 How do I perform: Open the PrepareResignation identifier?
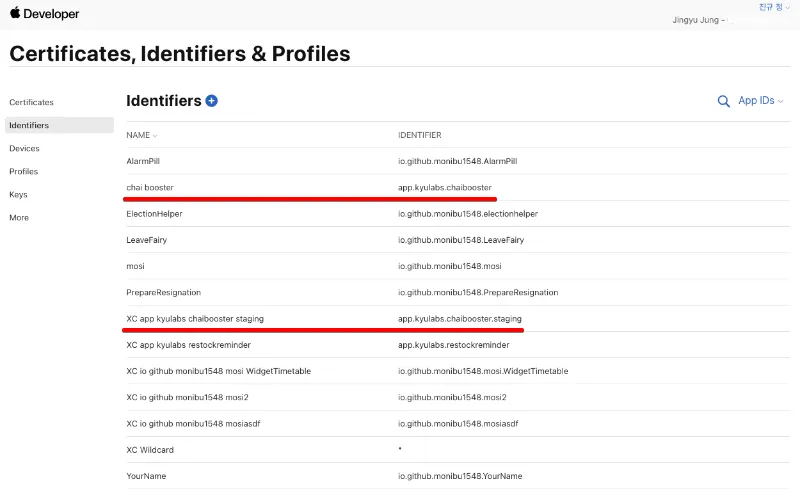163,292
